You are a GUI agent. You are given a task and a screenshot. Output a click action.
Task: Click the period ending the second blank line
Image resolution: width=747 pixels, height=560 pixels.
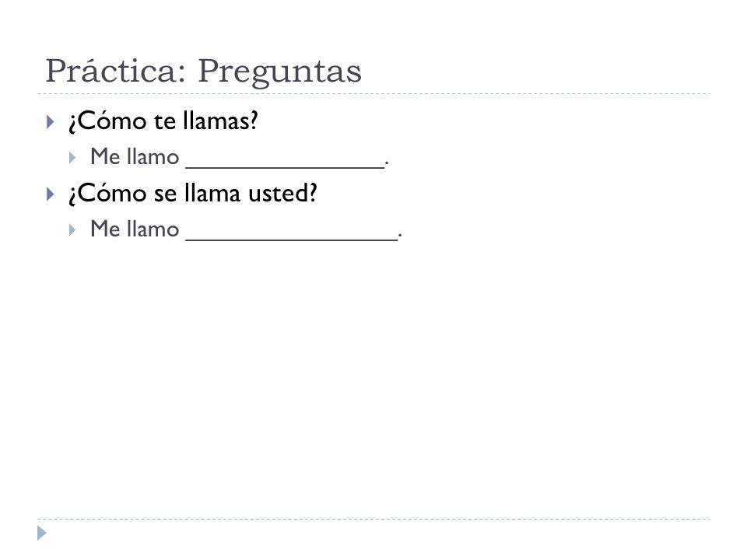point(400,236)
